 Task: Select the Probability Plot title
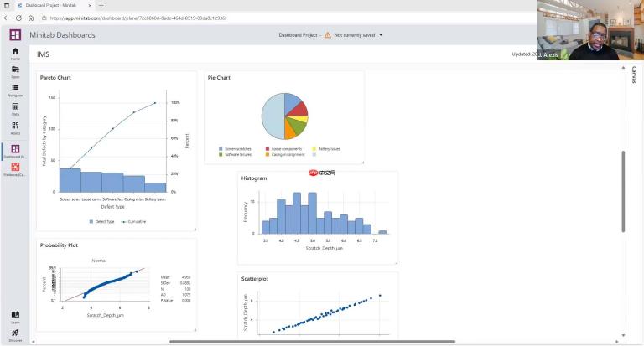(59, 245)
